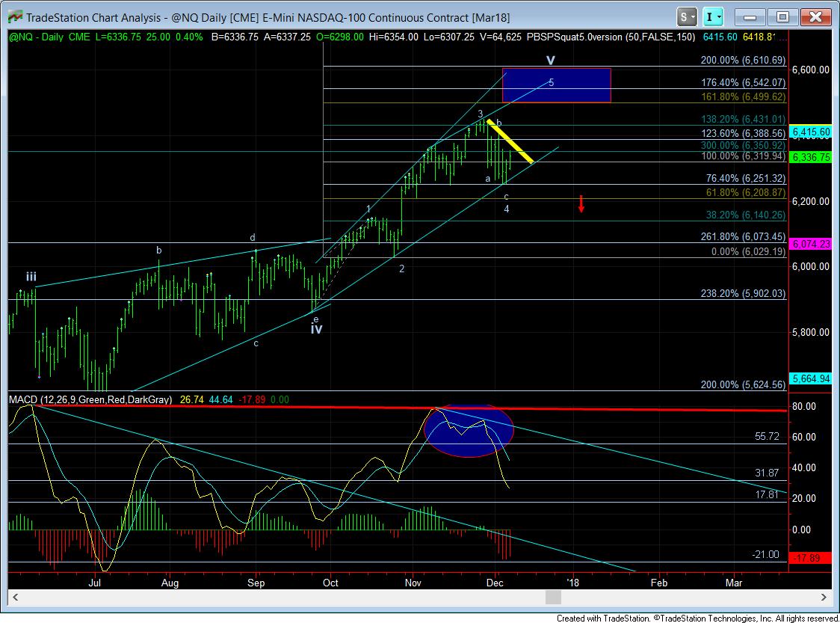The width and height of the screenshot is (840, 623).
Task: Click the TradeStation chart window icon
Action: point(12,16)
